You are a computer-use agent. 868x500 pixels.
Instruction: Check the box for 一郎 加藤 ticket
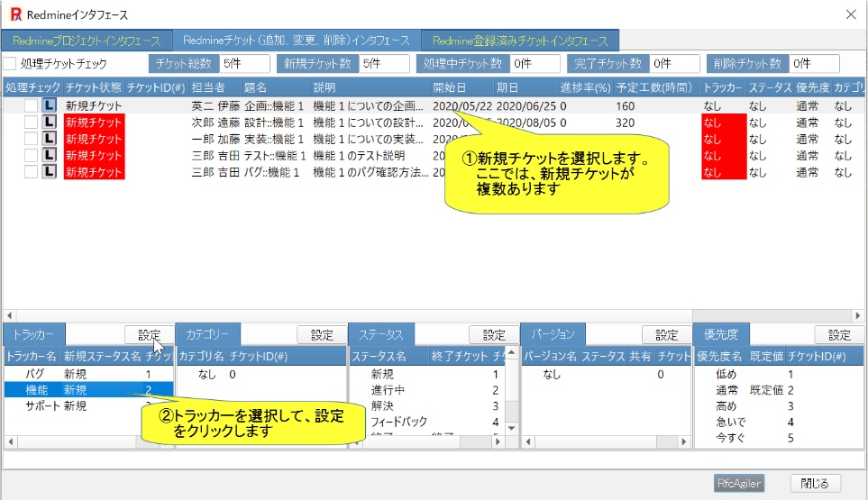coord(31,138)
